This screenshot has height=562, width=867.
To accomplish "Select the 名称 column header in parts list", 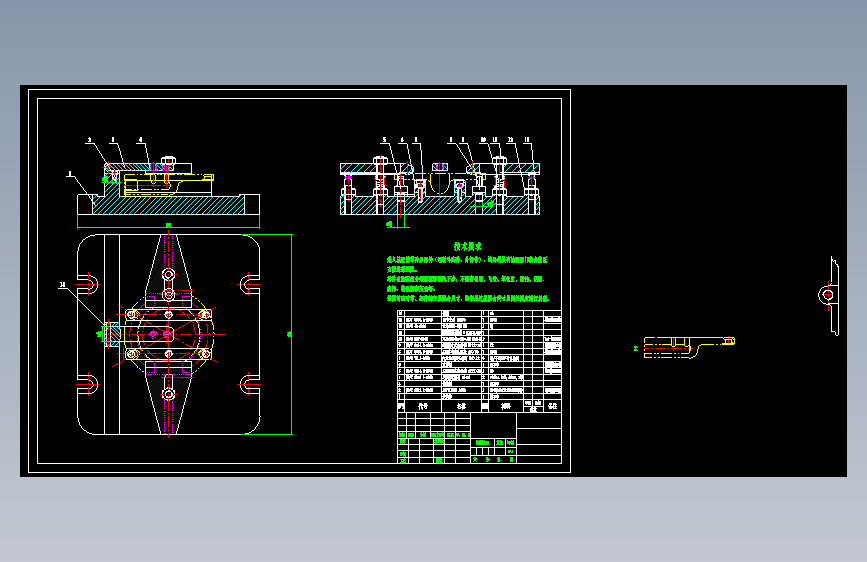I will [462, 406].
